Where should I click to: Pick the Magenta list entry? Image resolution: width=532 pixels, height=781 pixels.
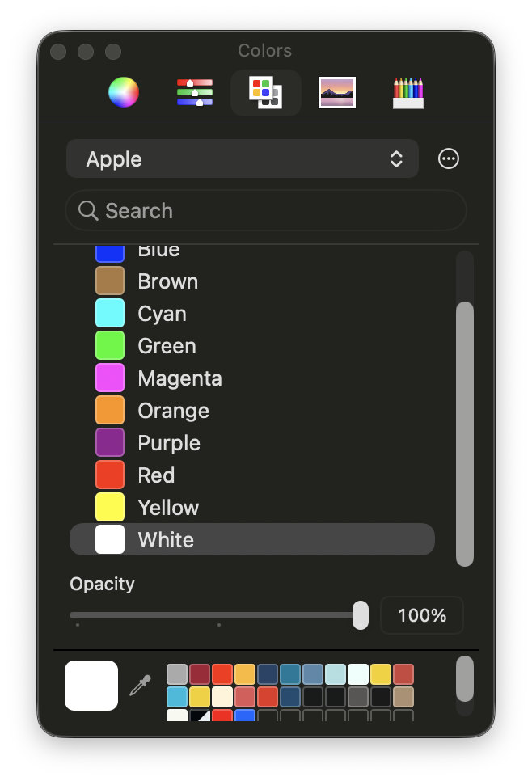pyautogui.click(x=179, y=378)
